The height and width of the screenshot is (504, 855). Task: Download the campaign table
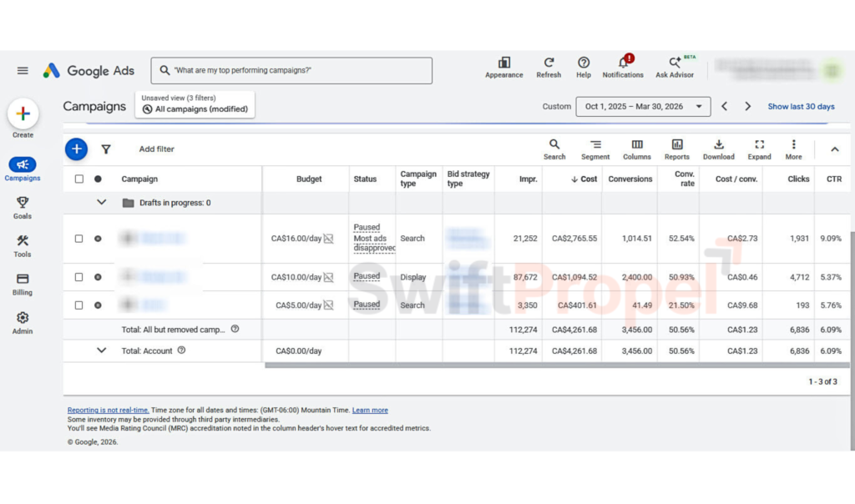point(718,149)
